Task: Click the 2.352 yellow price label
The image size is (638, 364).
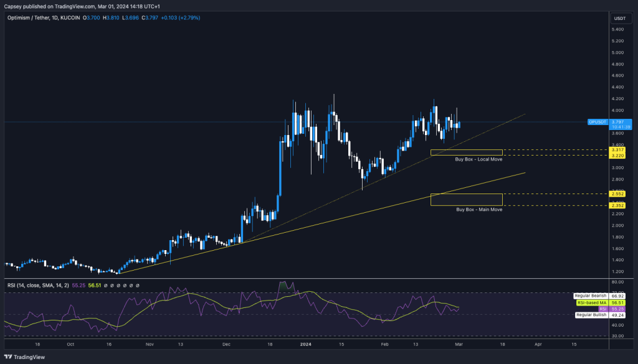Action: [x=617, y=205]
